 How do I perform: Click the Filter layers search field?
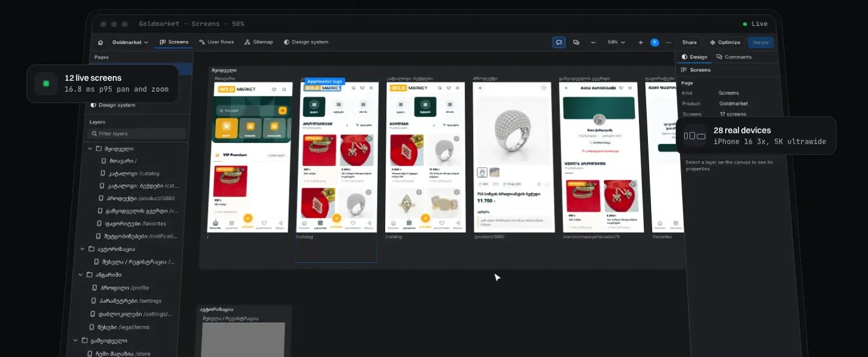pyautogui.click(x=137, y=133)
